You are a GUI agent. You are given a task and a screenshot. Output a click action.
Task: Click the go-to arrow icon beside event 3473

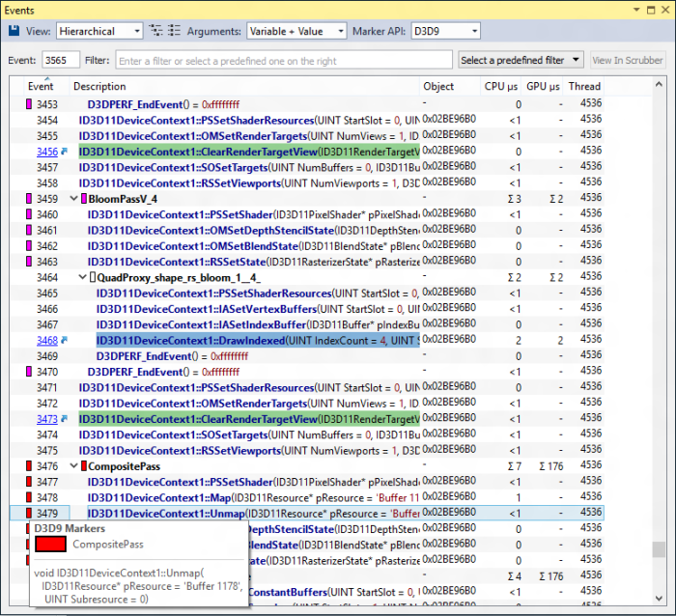point(65,419)
